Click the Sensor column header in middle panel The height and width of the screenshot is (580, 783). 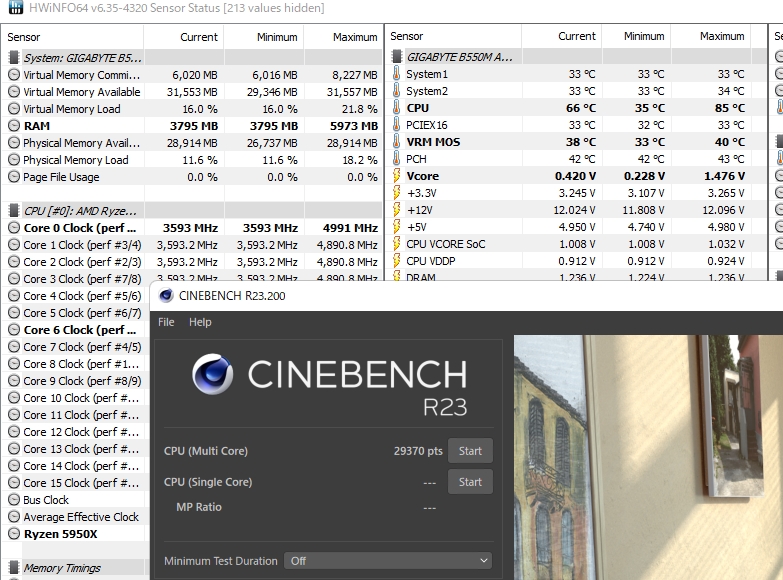pos(453,36)
